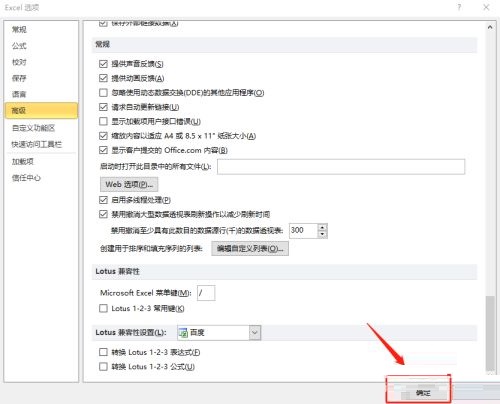This screenshot has height=404, width=500.
Task: Open 快速访问工具栏 settings
Action: (37, 144)
